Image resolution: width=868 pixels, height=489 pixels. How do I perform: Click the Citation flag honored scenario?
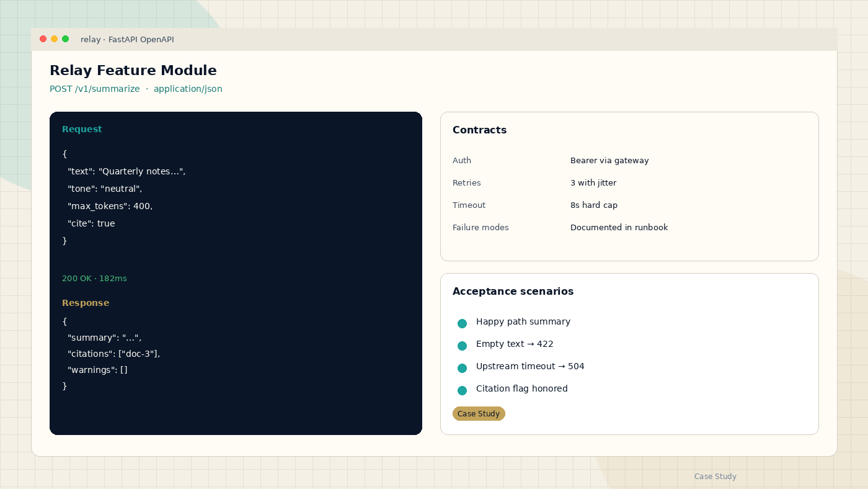(x=522, y=388)
